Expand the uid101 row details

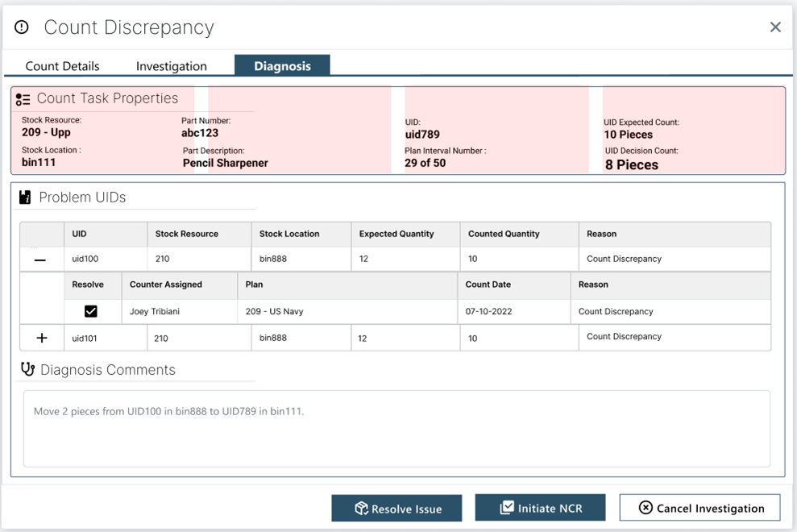point(41,338)
